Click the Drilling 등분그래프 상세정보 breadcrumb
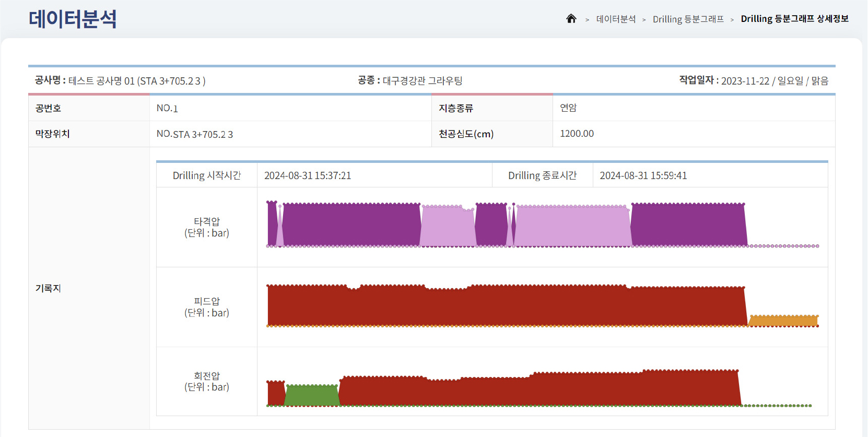The image size is (868, 437). [x=794, y=19]
